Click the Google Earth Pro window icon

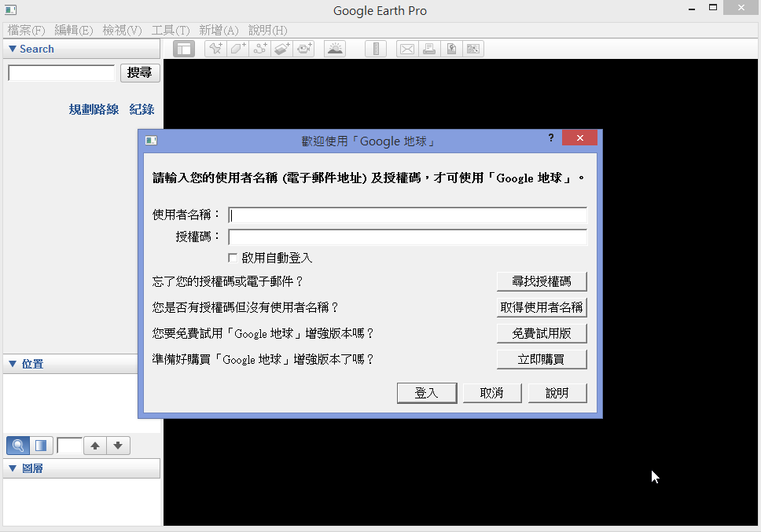10,9
